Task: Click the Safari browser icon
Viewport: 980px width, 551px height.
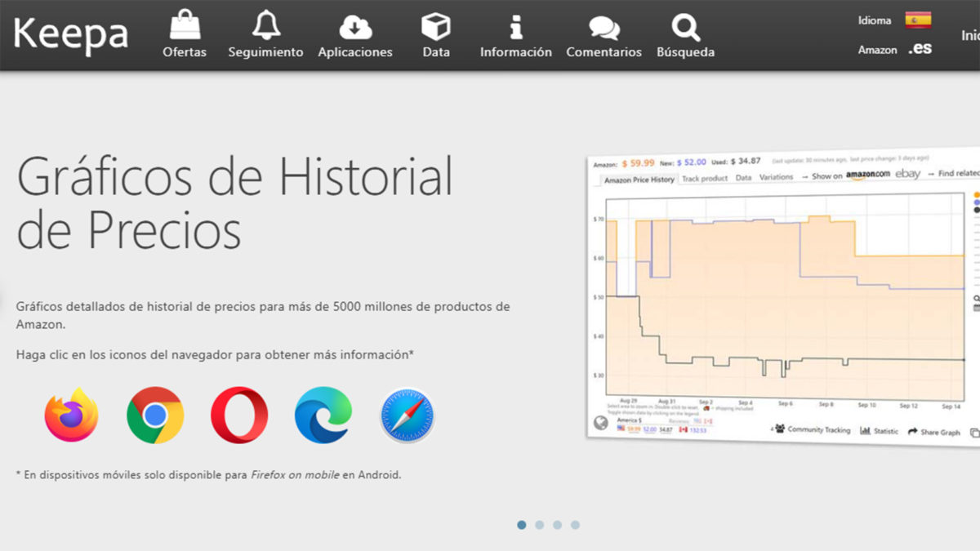Action: (x=408, y=415)
